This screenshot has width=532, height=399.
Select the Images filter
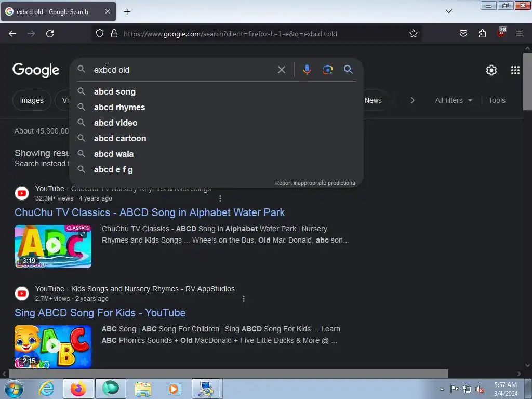click(x=32, y=100)
